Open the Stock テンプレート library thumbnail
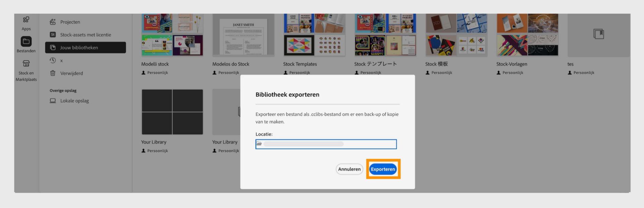 (385, 35)
